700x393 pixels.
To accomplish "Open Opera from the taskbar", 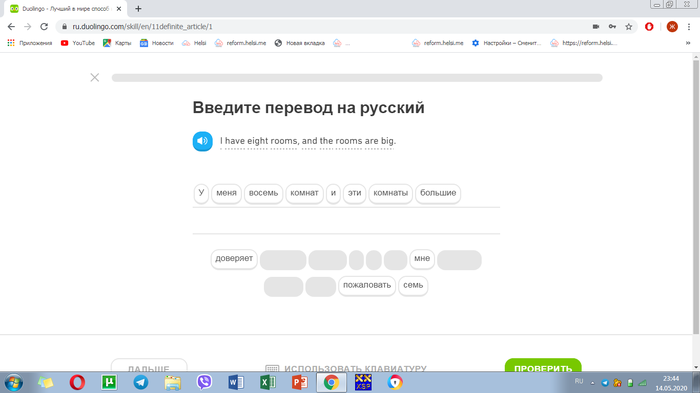I will pos(77,383).
